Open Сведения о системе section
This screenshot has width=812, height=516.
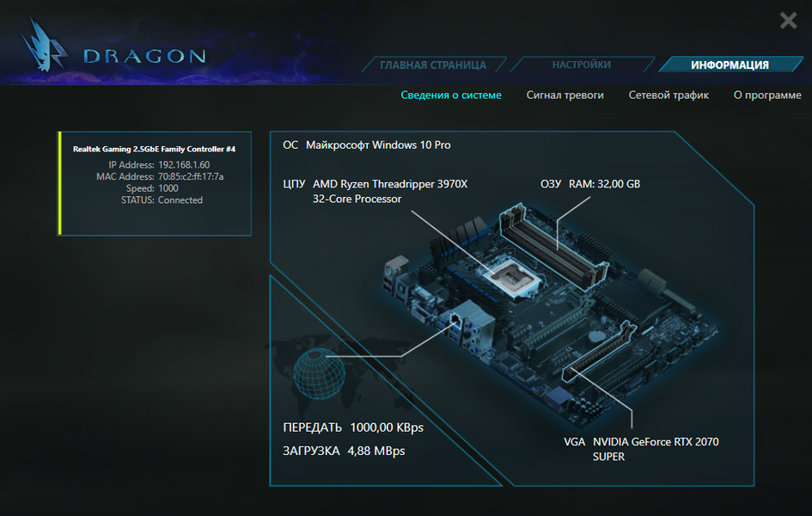click(x=451, y=95)
